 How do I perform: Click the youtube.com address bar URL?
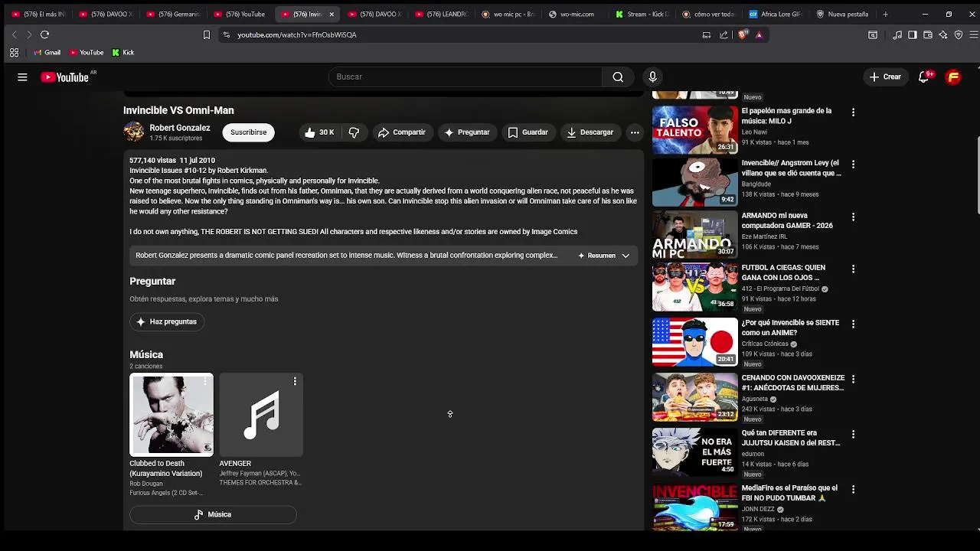tap(297, 34)
